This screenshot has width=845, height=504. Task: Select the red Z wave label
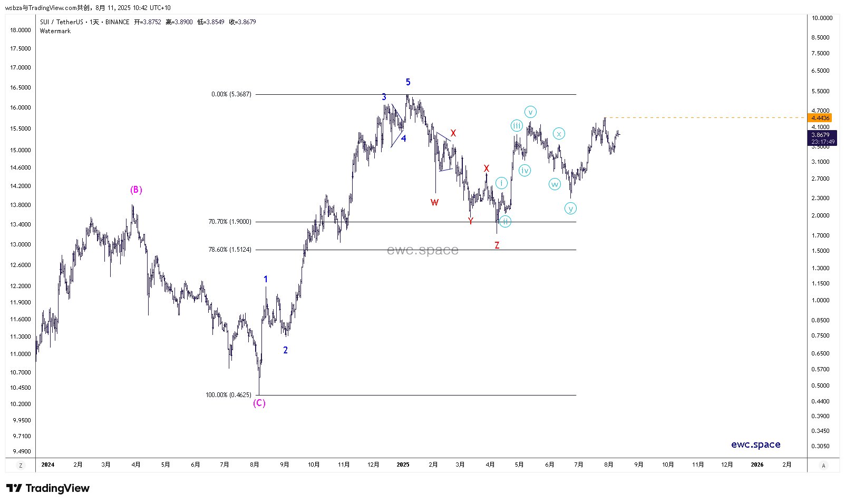[497, 245]
